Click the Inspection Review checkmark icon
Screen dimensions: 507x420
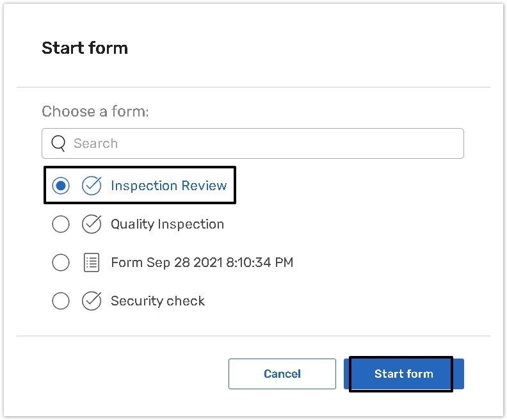[x=92, y=186]
